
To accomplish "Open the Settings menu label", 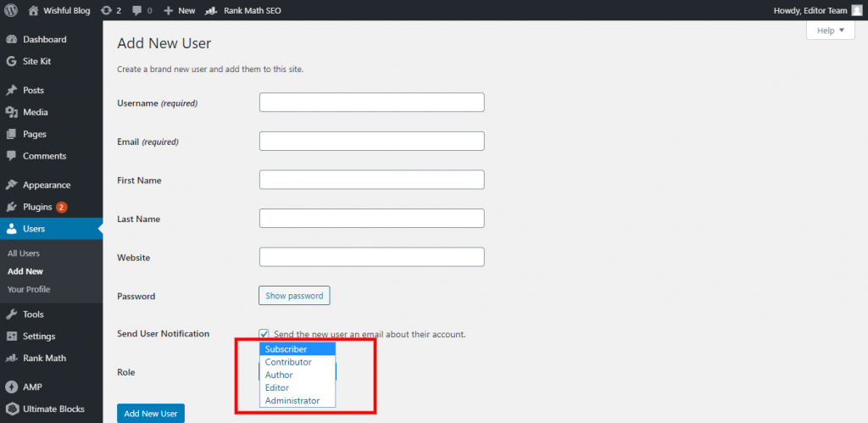I will pos(39,336).
